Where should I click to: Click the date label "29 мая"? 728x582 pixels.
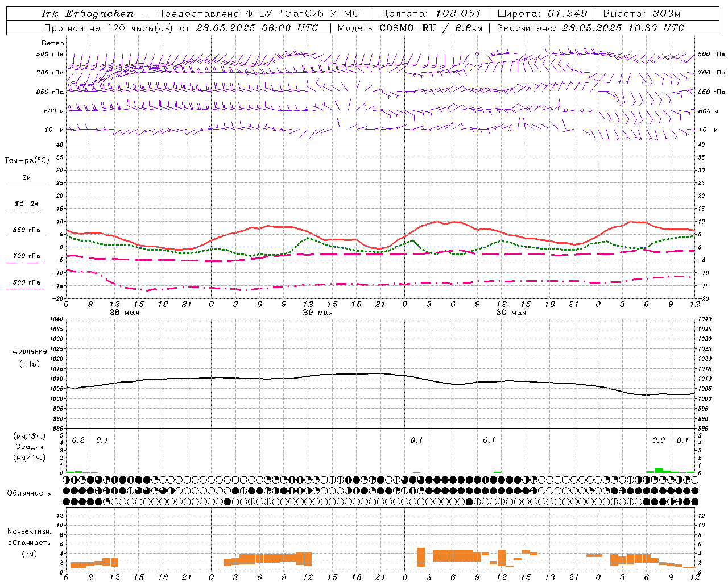coord(318,313)
